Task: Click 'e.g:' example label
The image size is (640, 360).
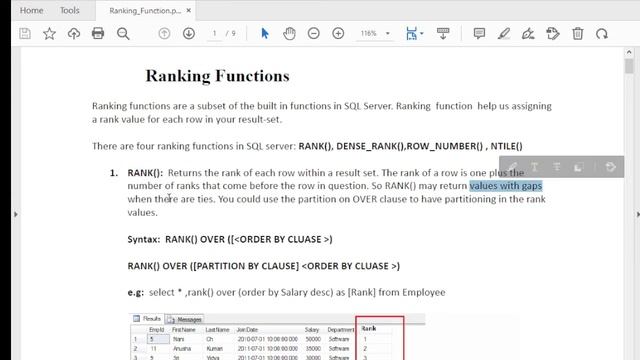Action: pyautogui.click(x=136, y=293)
